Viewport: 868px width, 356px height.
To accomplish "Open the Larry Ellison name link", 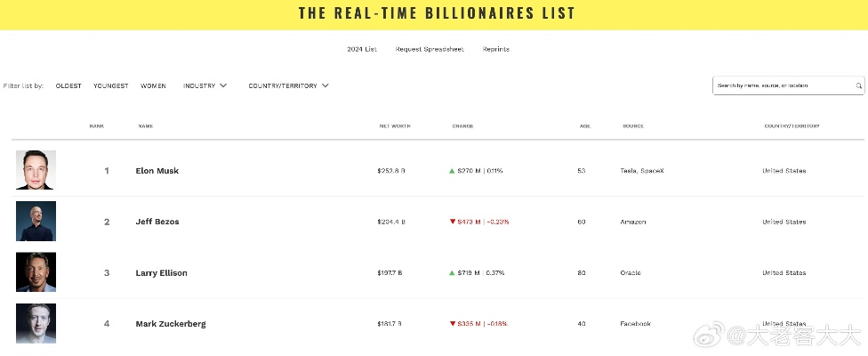I will (x=162, y=273).
